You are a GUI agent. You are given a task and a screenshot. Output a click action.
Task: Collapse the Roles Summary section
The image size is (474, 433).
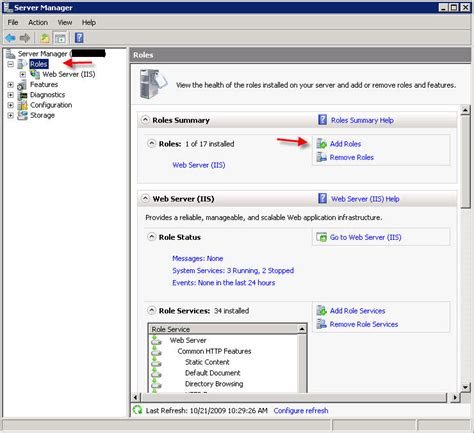point(145,120)
